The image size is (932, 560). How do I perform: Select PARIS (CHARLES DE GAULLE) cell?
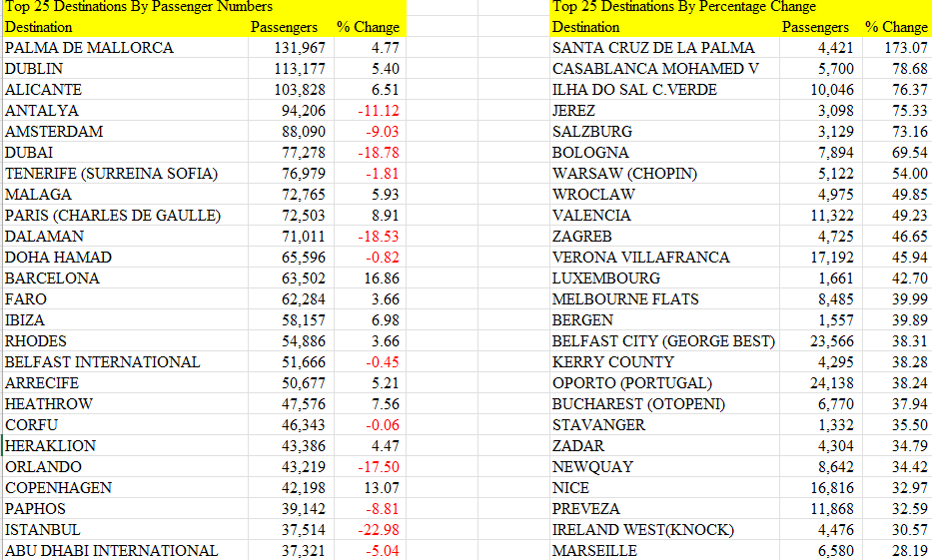[x=125, y=215]
